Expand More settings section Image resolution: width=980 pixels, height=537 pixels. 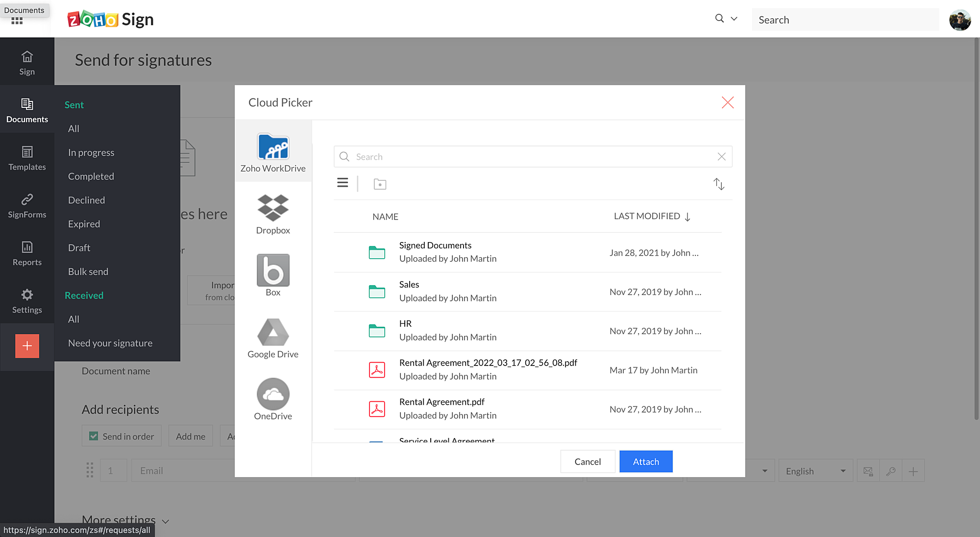click(125, 520)
